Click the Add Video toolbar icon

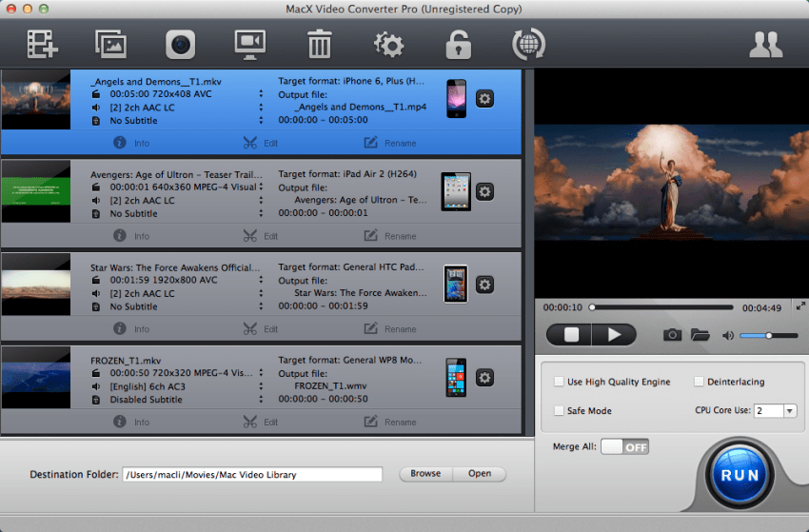(x=42, y=44)
